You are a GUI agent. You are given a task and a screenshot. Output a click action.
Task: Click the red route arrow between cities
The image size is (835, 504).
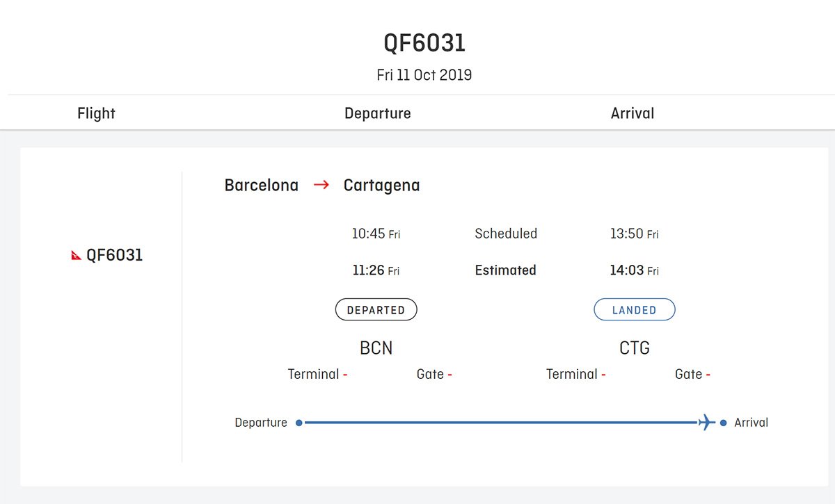pyautogui.click(x=321, y=186)
